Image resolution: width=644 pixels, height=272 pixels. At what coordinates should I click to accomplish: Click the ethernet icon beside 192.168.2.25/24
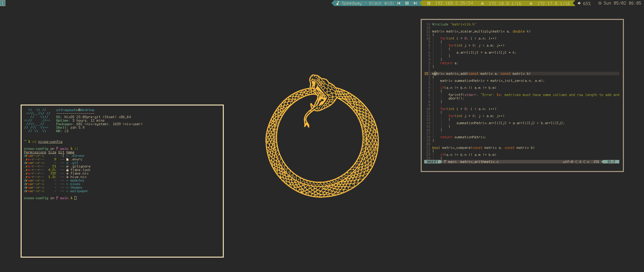[x=429, y=3]
